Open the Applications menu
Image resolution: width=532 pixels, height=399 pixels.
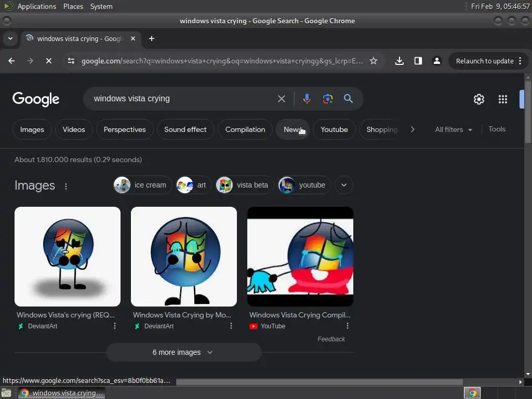pyautogui.click(x=37, y=6)
